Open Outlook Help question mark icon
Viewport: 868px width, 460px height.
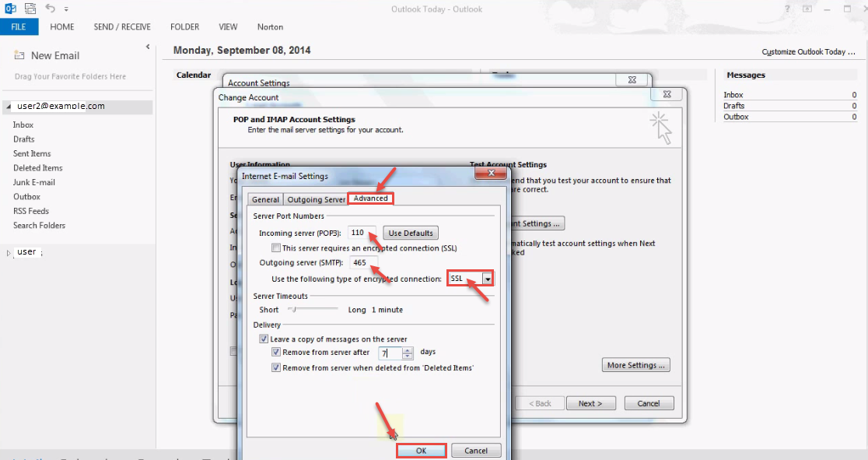(788, 9)
